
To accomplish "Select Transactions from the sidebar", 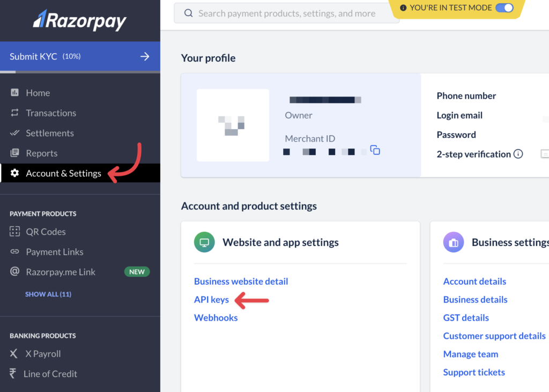I will (50, 113).
